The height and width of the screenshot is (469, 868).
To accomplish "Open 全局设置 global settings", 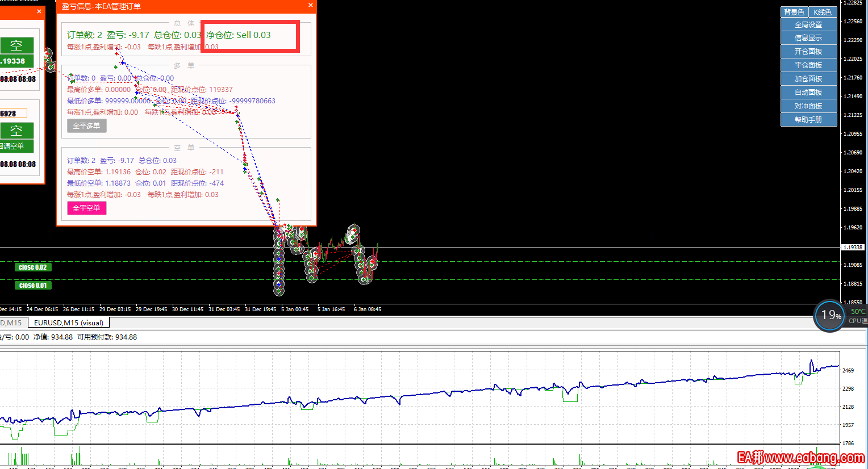I will click(808, 25).
